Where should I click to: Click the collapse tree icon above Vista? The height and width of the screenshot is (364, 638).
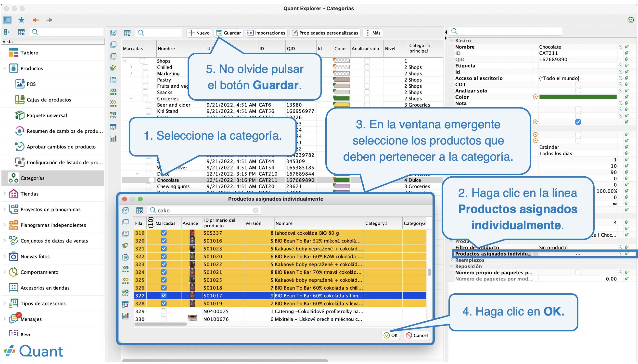pyautogui.click(x=7, y=32)
